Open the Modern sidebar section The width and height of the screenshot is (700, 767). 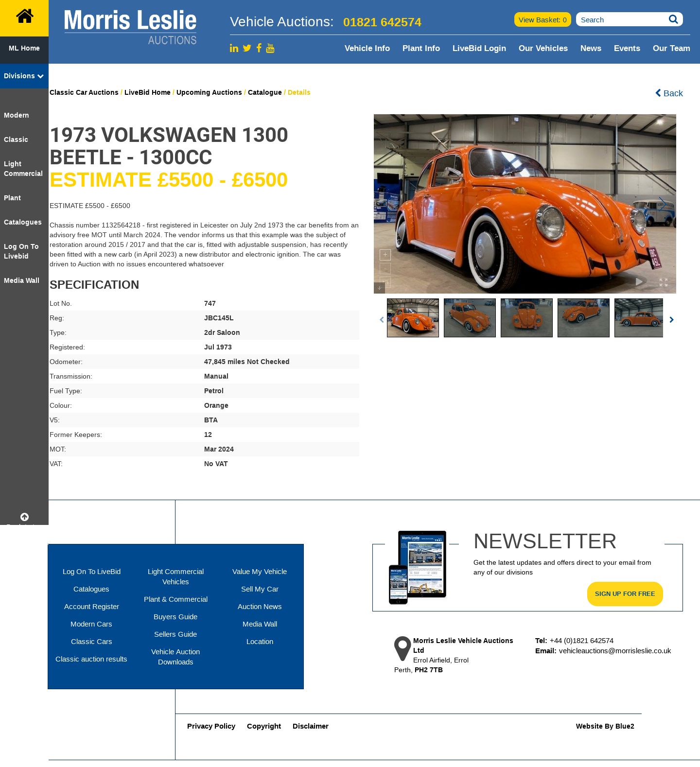[17, 115]
